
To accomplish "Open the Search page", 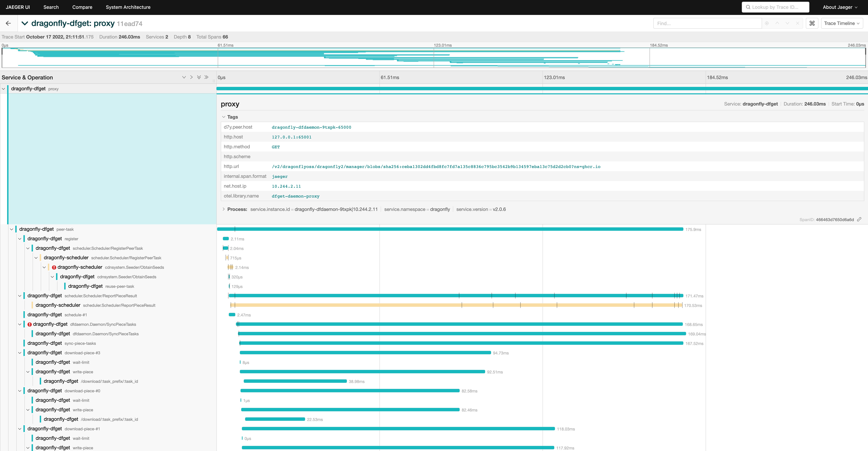I will [x=51, y=7].
